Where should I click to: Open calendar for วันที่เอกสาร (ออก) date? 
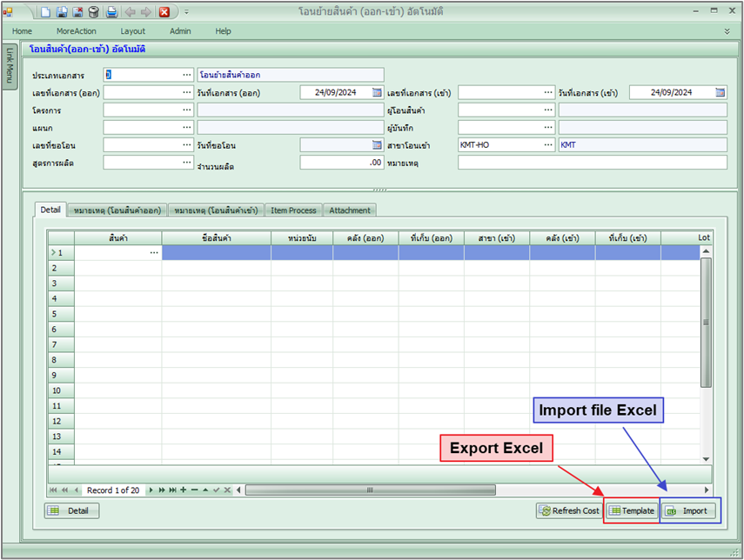point(377,92)
